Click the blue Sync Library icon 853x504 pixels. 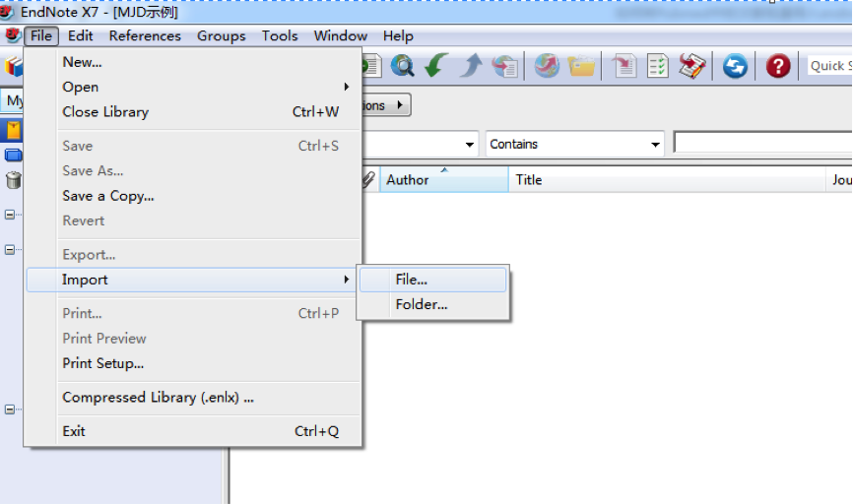point(735,66)
